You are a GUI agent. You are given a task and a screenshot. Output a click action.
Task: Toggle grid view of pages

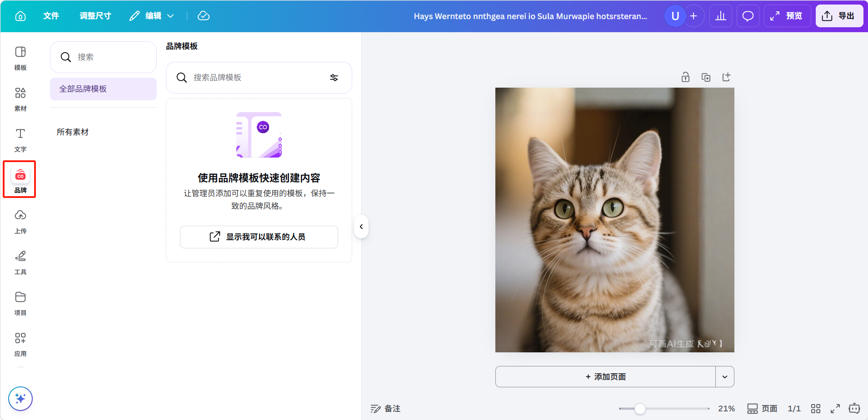pyautogui.click(x=816, y=409)
